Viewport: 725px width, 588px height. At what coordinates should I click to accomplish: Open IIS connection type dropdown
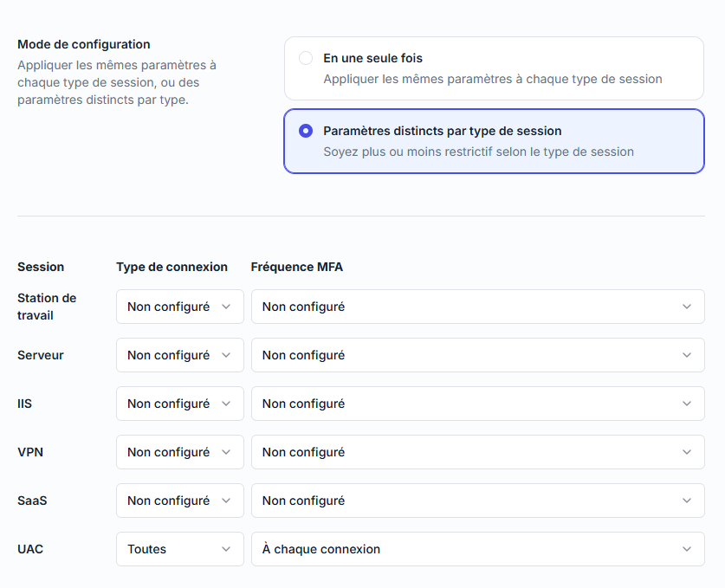tap(179, 404)
